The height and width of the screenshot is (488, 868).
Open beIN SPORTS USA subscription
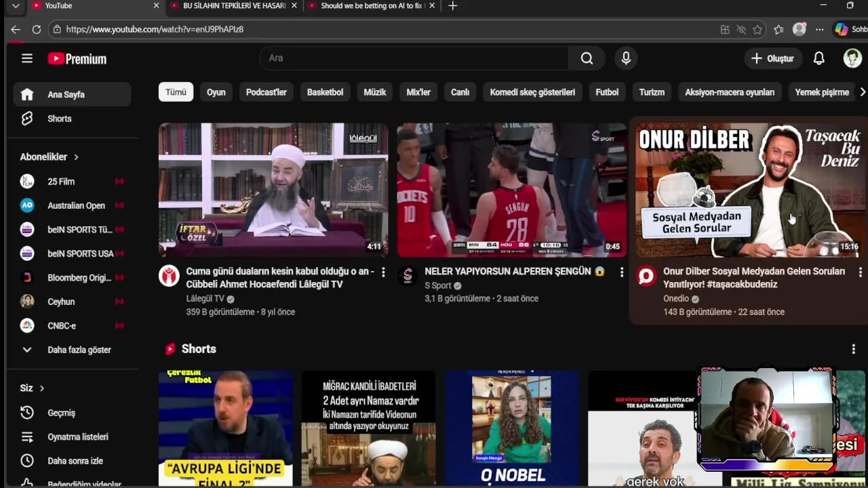[72, 253]
